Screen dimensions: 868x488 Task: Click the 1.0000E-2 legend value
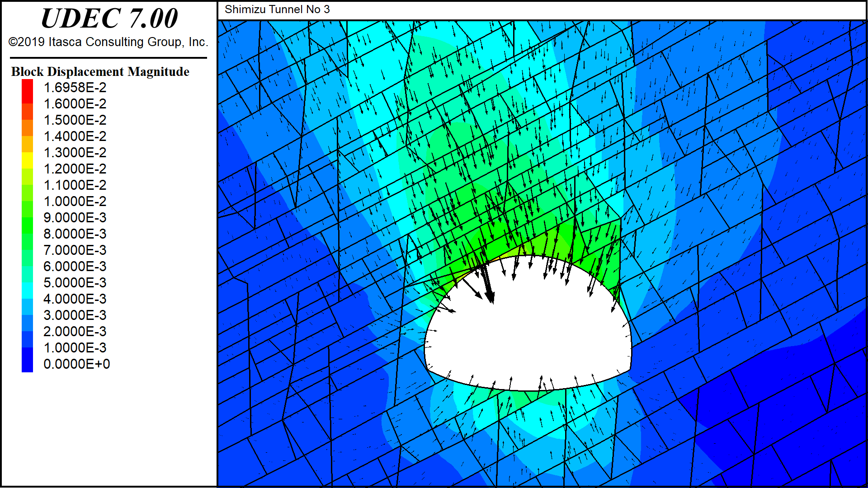[75, 202]
